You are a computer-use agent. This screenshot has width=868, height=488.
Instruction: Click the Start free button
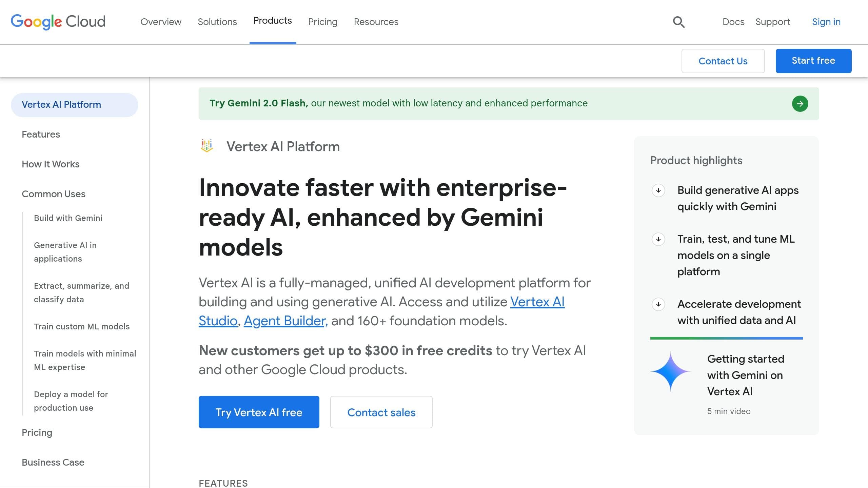pos(813,61)
